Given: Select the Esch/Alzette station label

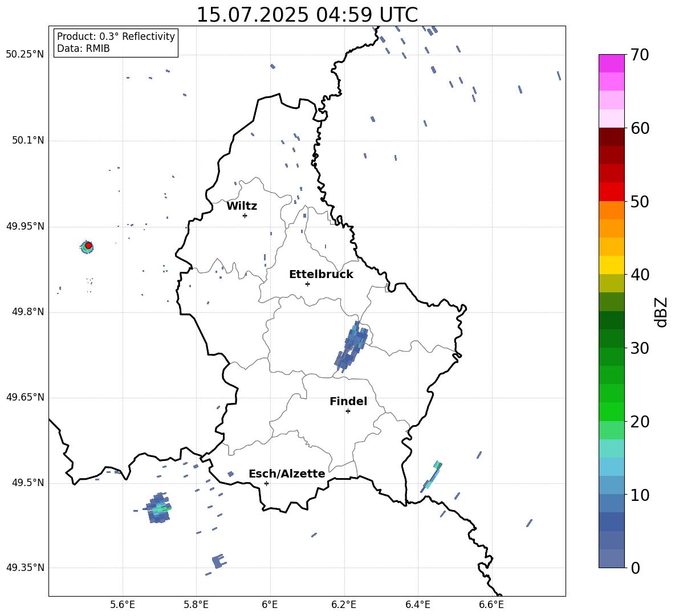Looking at the screenshot, I should pyautogui.click(x=287, y=474).
